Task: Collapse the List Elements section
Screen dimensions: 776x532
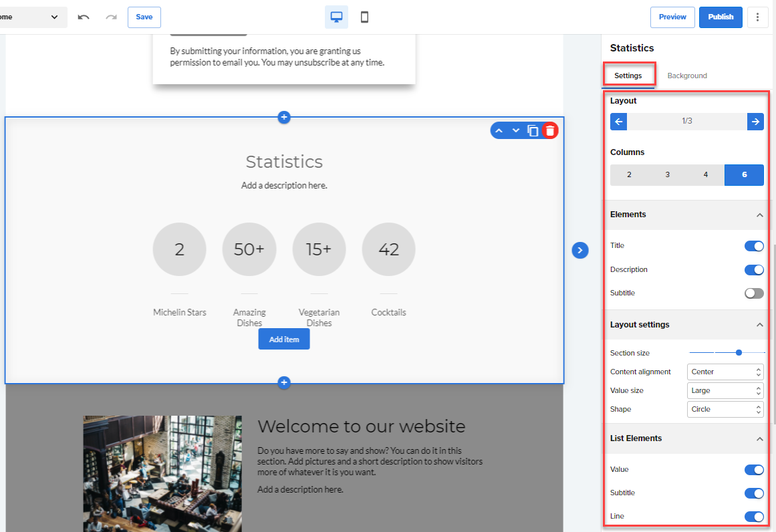Action: 760,439
